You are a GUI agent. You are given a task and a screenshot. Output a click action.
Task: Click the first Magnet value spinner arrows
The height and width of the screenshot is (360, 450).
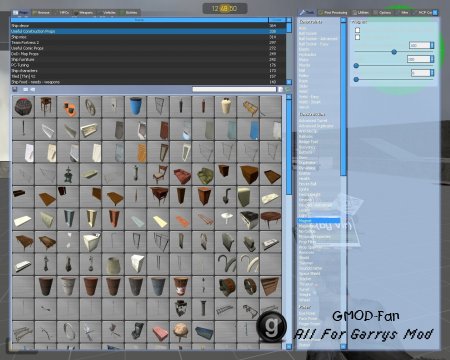[x=432, y=45]
